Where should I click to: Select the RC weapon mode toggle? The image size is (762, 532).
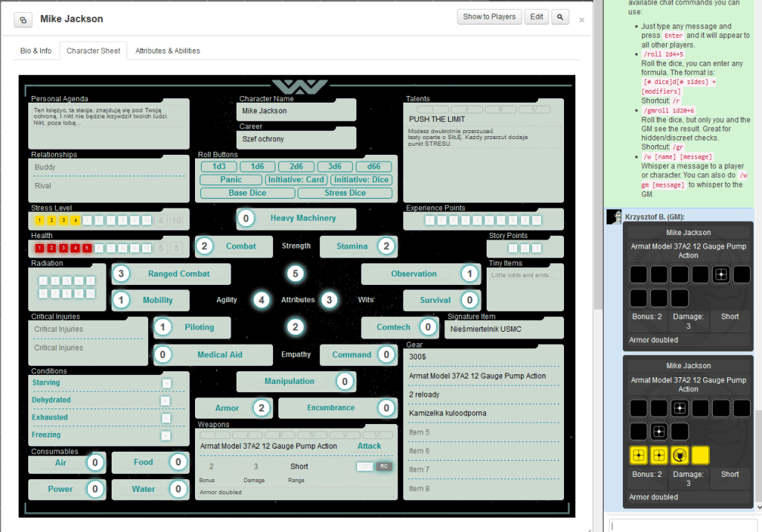[384, 467]
